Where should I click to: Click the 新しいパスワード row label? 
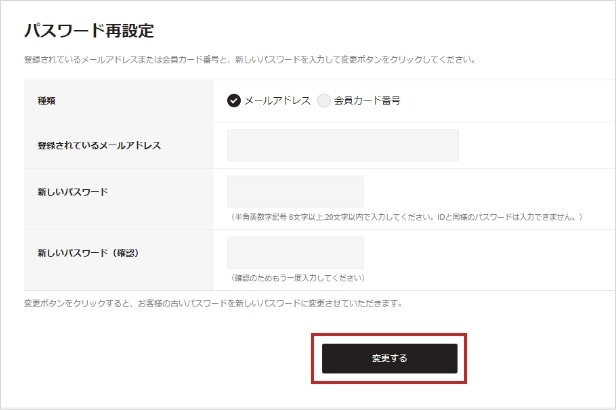tap(72, 192)
